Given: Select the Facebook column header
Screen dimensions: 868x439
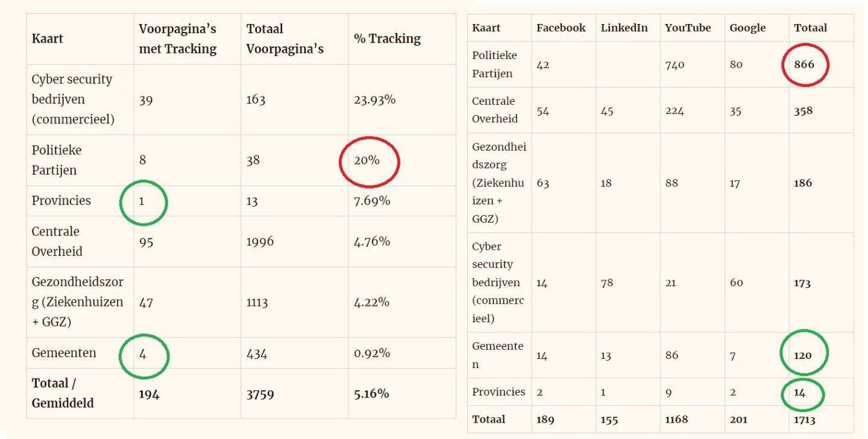Looking at the screenshot, I should (561, 28).
